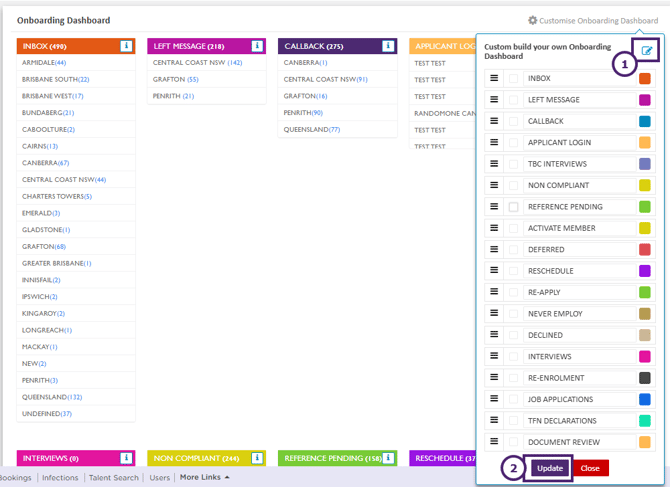Grab the reorder handle for RE-ENROLMENT row
Image resolution: width=670 pixels, height=487 pixels.
point(494,377)
